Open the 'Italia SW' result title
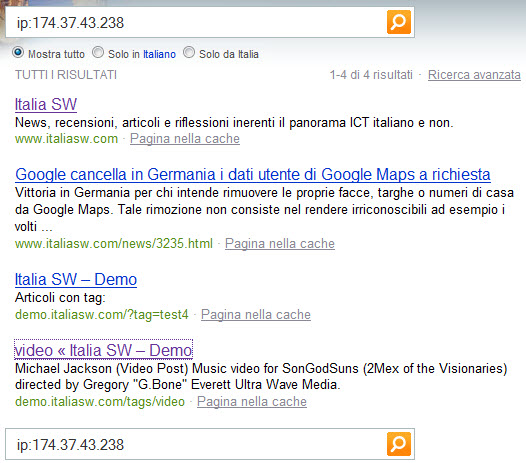The width and height of the screenshot is (526, 463). click(x=46, y=104)
